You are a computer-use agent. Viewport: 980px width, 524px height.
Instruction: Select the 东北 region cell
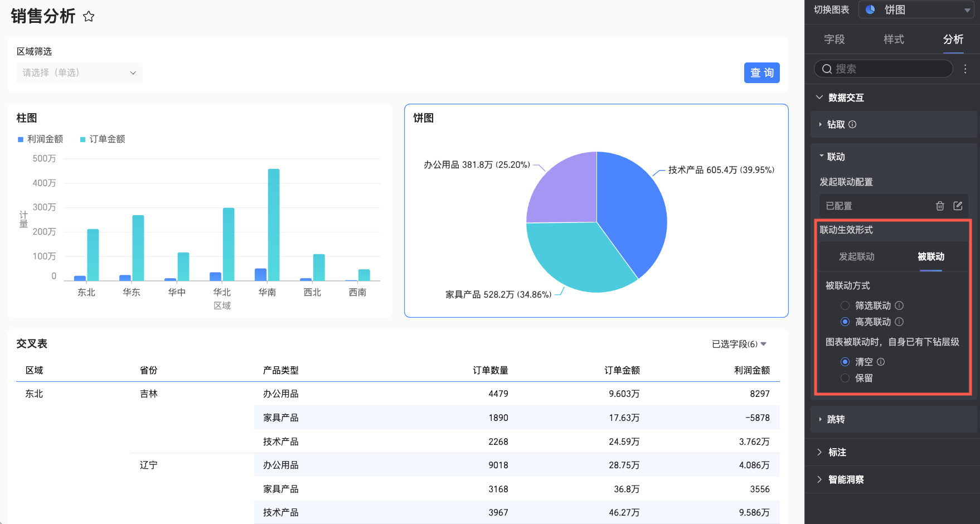click(34, 394)
